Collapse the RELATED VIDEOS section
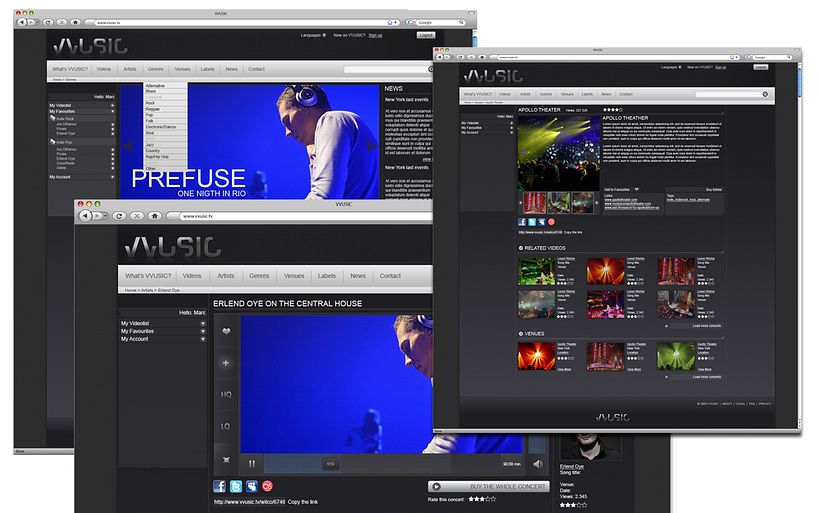The height and width of the screenshot is (513, 820). click(x=521, y=248)
